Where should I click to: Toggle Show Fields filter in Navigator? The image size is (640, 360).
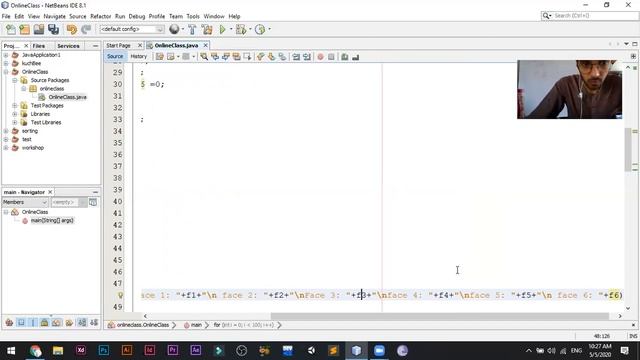tap(21, 322)
